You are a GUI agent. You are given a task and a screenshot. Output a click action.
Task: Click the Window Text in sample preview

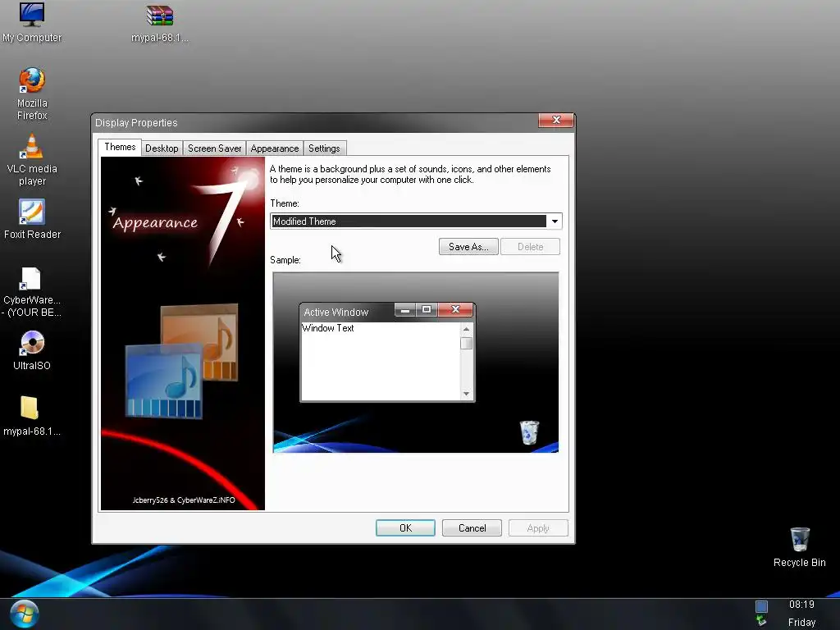[x=328, y=328]
